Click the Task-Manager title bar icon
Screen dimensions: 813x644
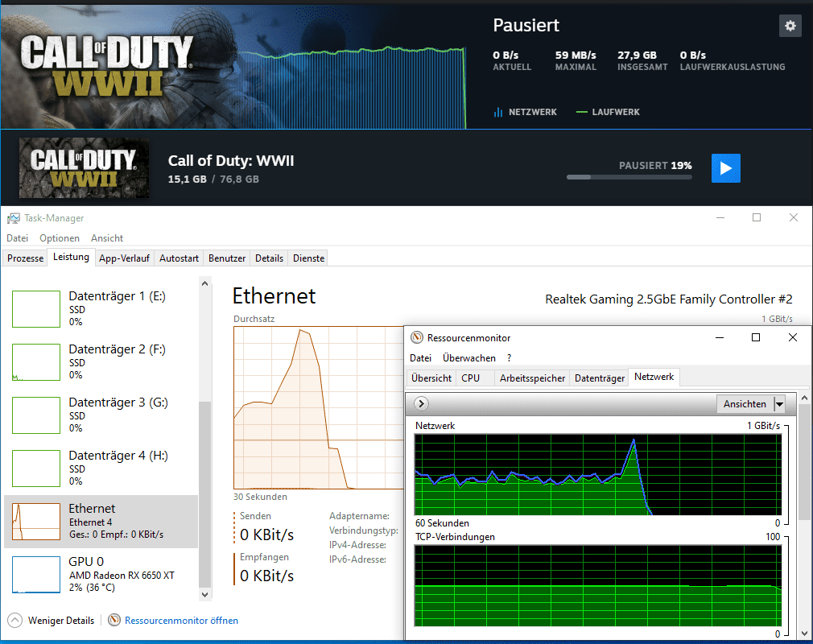[x=14, y=218]
